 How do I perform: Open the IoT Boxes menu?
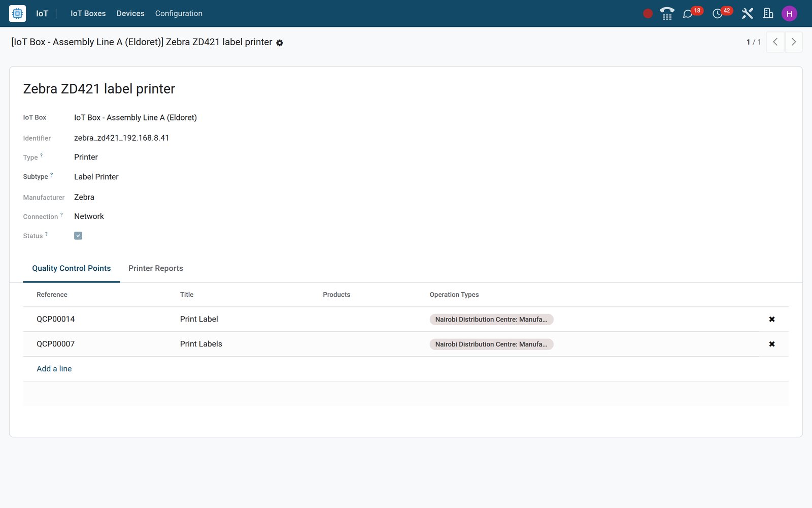88,14
